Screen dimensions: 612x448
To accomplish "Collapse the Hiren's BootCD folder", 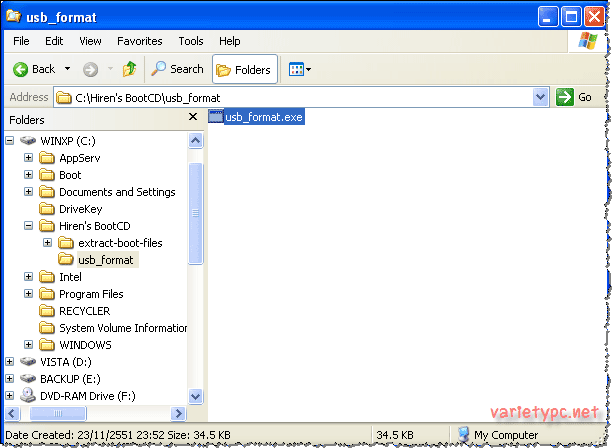I will [28, 226].
